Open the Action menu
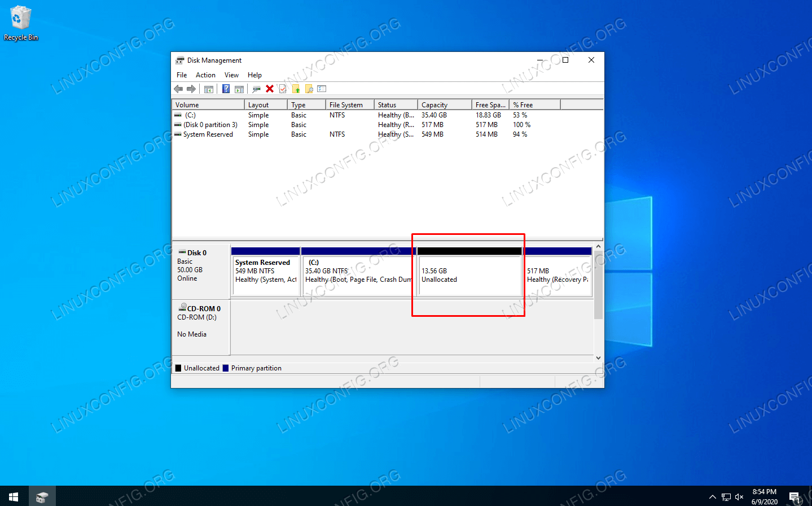 pos(205,75)
